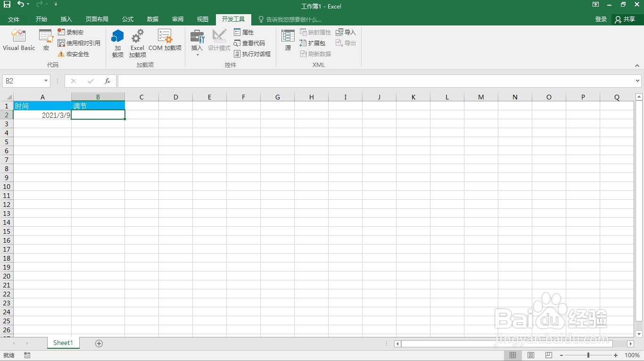
Task: Click the Share (共享) button
Action: click(625, 19)
